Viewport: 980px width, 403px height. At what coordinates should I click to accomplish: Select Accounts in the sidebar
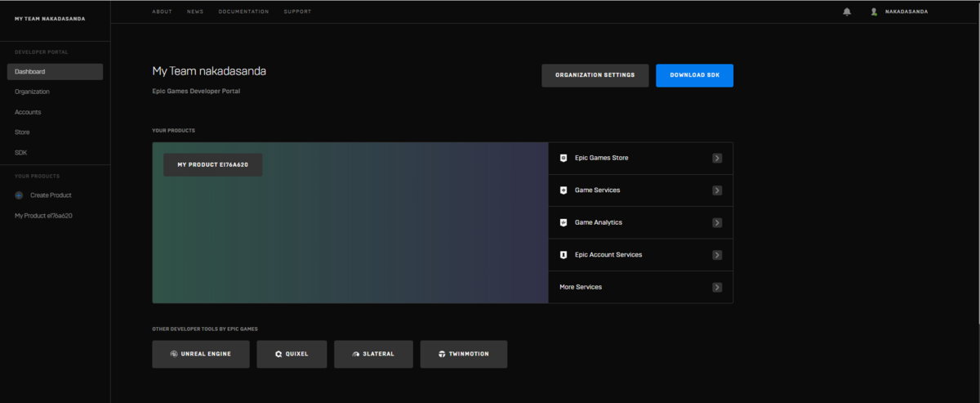[28, 112]
